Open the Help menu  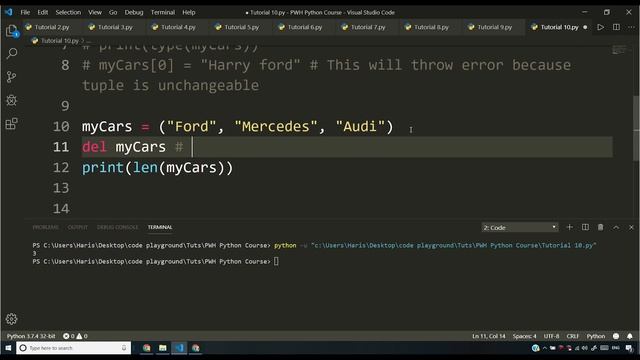[x=189, y=12]
